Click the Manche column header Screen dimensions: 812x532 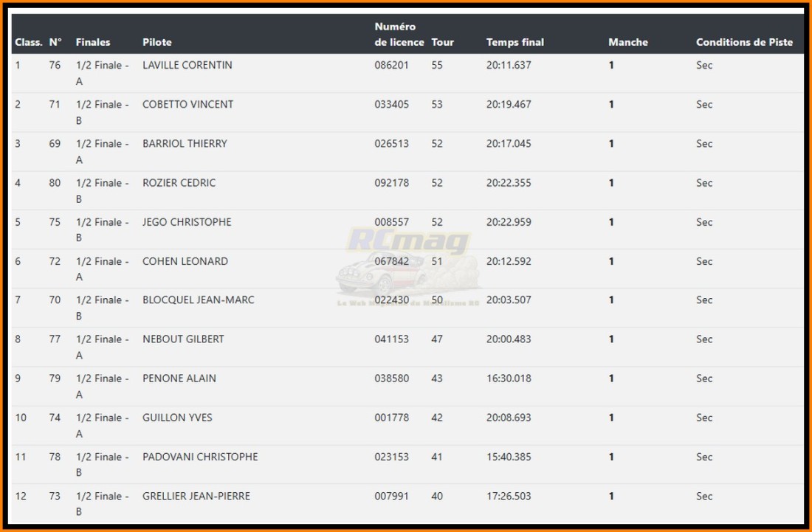(627, 42)
